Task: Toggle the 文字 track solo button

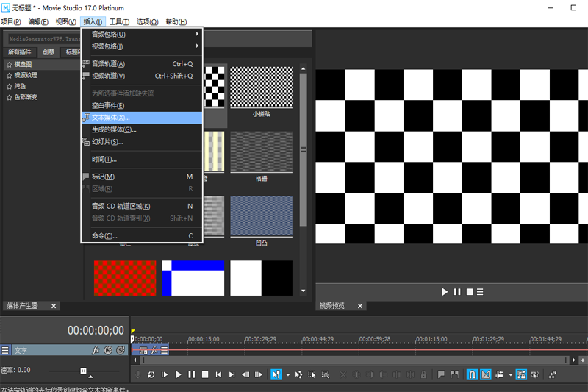Action: 121,351
